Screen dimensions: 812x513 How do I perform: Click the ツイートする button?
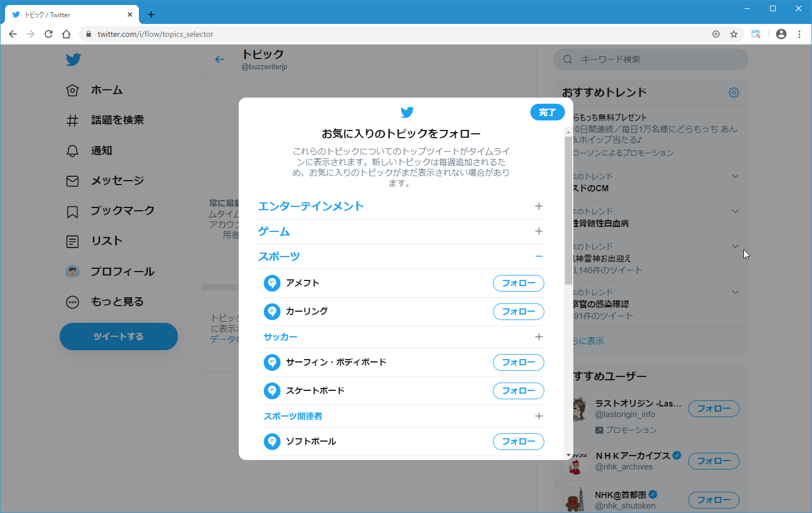tap(119, 336)
